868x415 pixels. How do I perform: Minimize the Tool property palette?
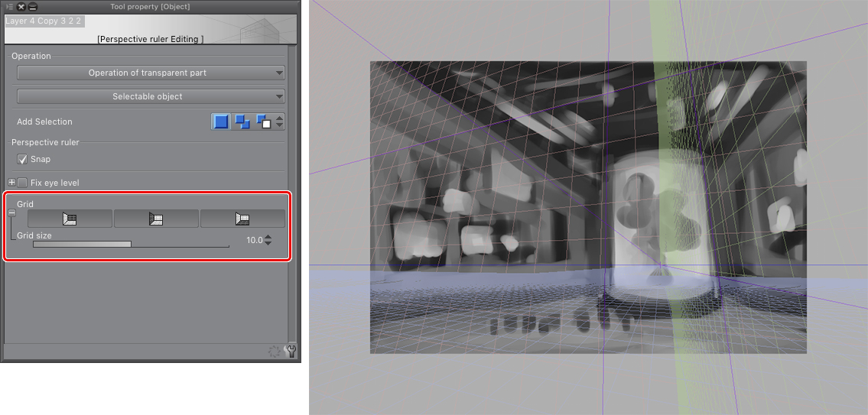[x=32, y=6]
